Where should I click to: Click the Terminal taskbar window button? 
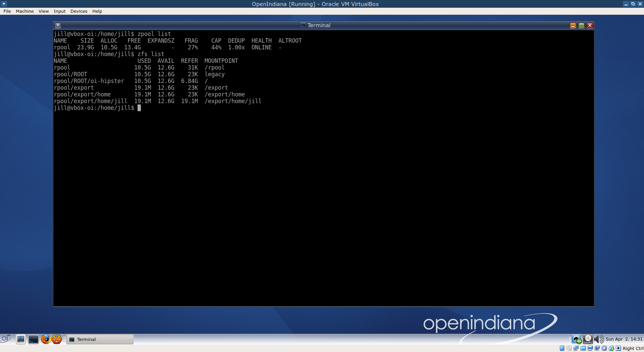tap(100, 339)
